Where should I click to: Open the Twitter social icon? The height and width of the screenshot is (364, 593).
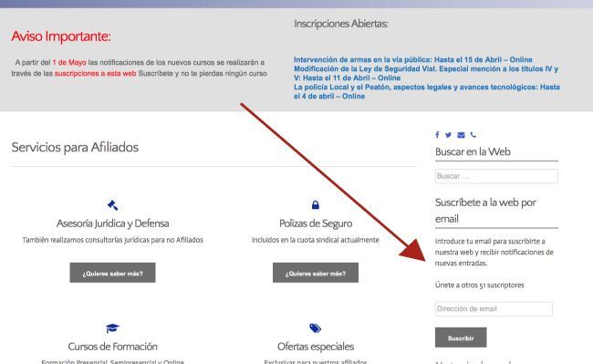(x=448, y=135)
